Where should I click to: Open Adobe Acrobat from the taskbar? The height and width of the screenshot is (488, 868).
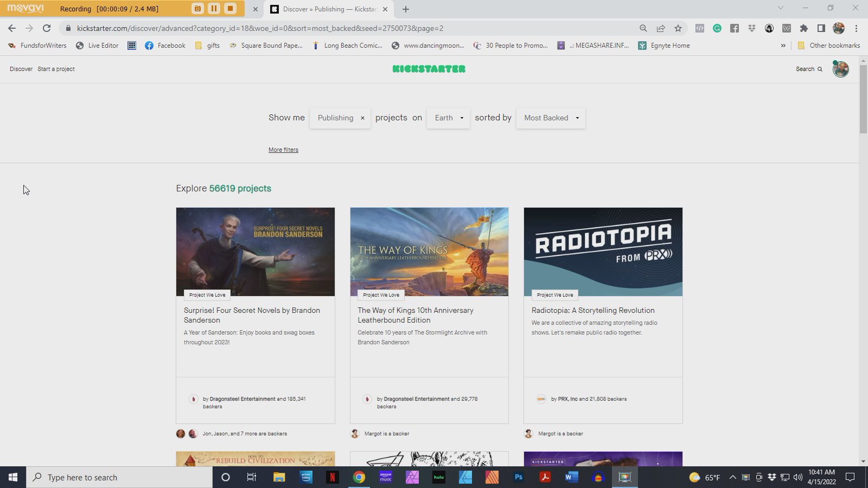pyautogui.click(x=545, y=477)
